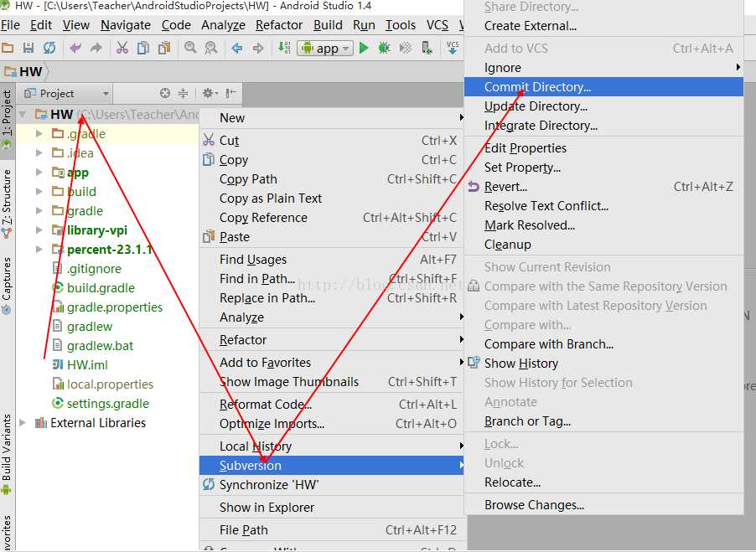Click the Cut scissors toolbar icon
The width and height of the screenshot is (756, 552).
pos(122,48)
